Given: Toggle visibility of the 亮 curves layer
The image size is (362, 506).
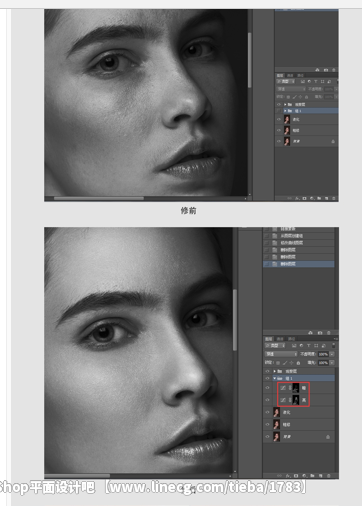Looking at the screenshot, I should pyautogui.click(x=267, y=400).
